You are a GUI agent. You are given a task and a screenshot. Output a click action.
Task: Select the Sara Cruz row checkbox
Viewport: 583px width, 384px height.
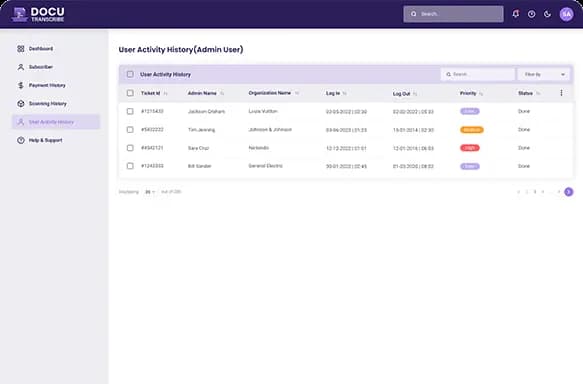(130, 148)
